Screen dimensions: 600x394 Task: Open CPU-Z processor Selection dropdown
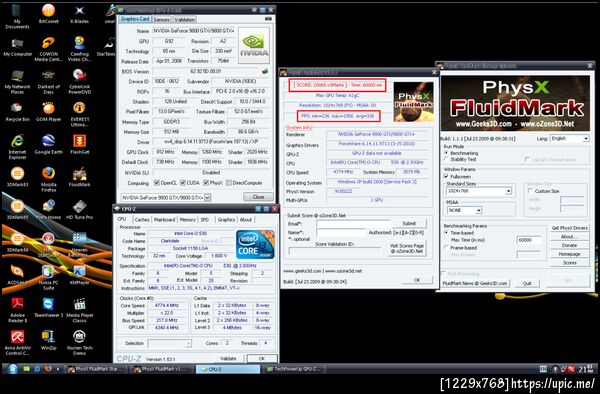tap(170, 344)
